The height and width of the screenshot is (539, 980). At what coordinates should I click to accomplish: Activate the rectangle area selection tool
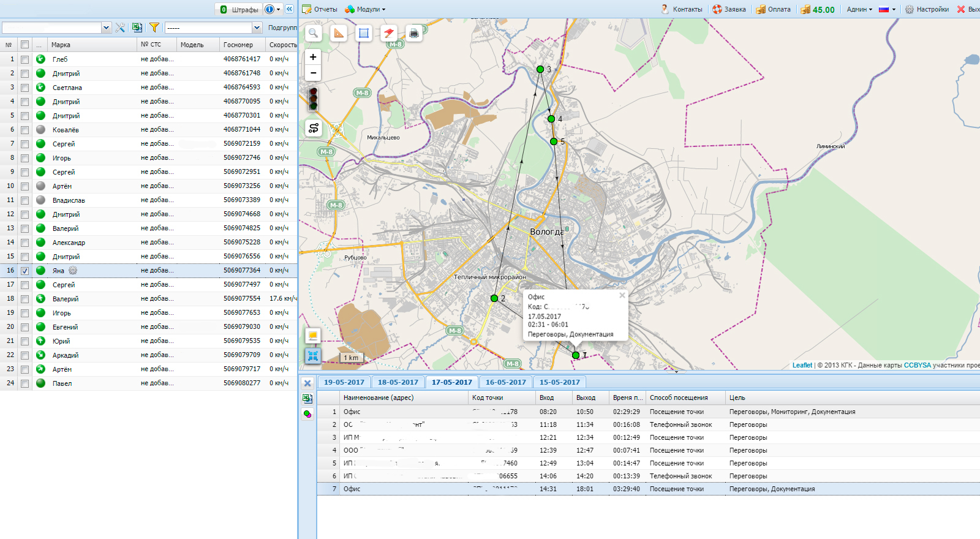coord(364,33)
